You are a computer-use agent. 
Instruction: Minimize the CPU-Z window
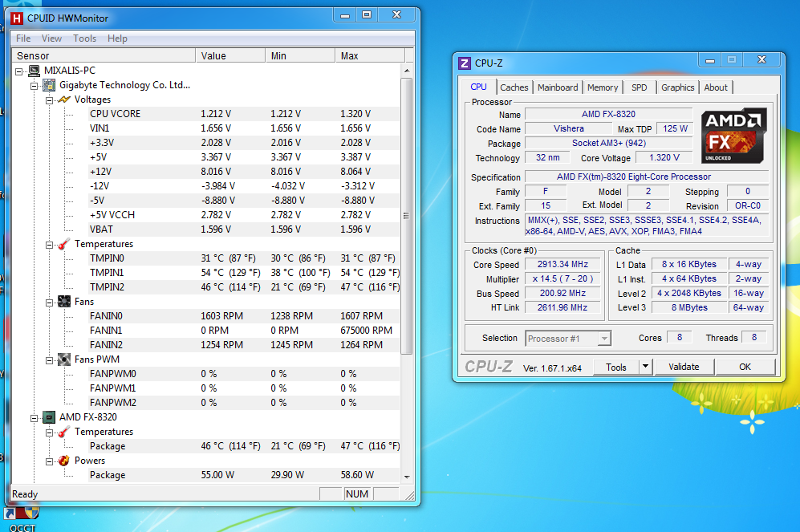tap(709, 60)
